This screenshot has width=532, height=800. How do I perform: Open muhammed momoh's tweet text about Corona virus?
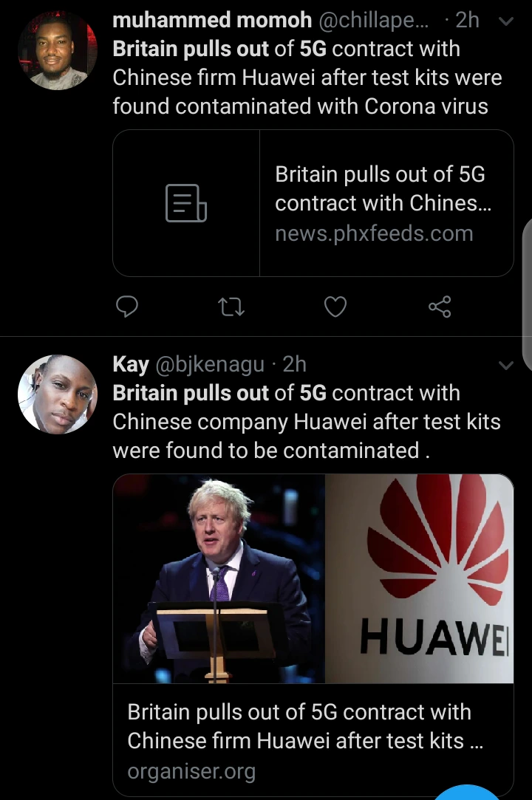coord(307,78)
